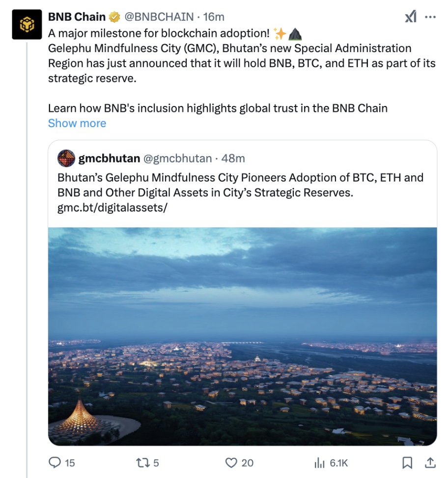Click the gold verified badge
The height and width of the screenshot is (478, 448).
pos(114,17)
